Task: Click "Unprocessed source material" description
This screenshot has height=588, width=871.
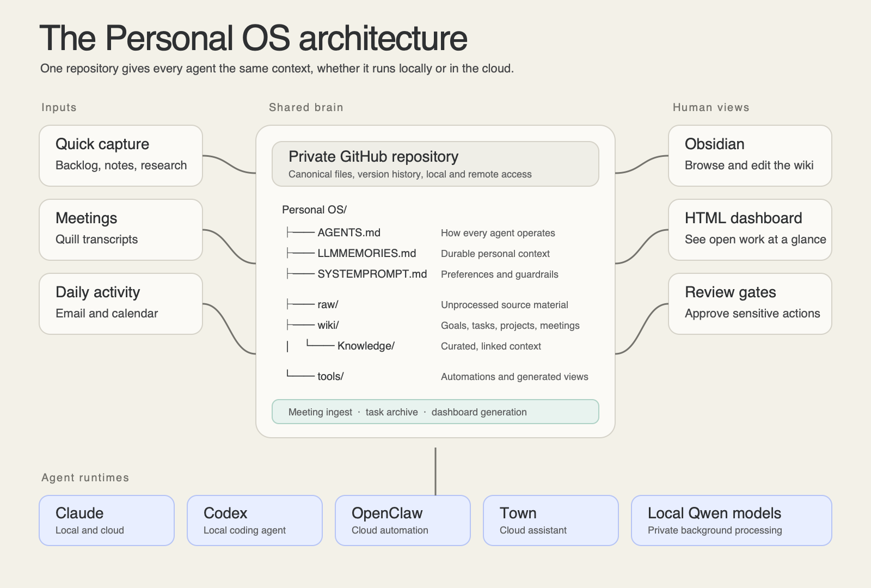Action: [x=505, y=305]
